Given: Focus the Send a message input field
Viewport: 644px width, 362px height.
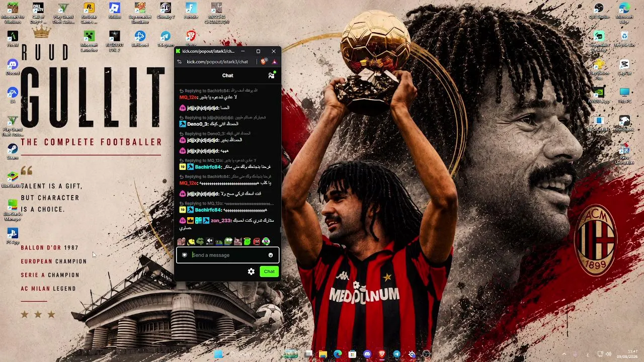Looking at the screenshot, I should 227,255.
